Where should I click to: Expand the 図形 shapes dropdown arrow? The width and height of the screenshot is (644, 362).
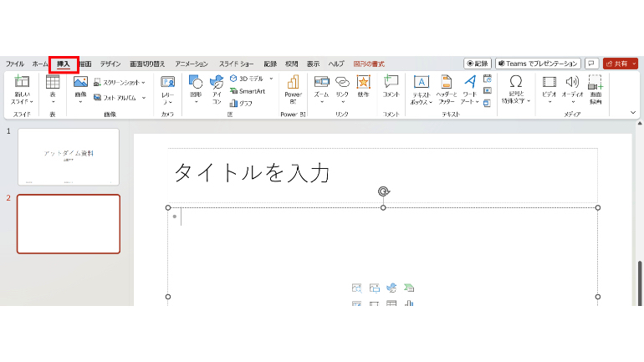point(196,102)
